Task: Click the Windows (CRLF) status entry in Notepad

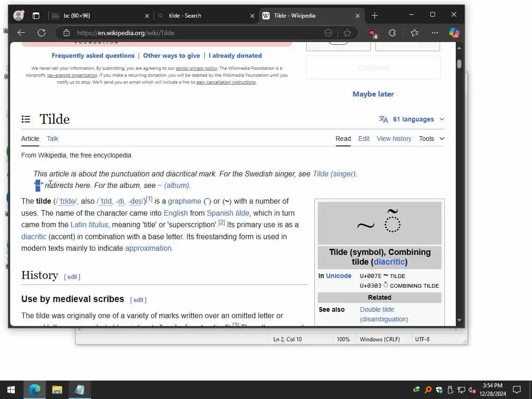Action: 380,339
